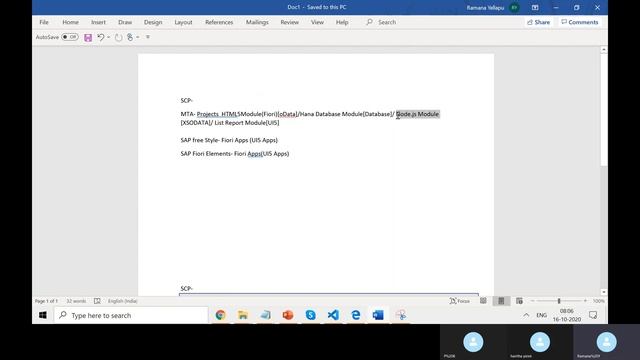Click the taskbar search box
The height and width of the screenshot is (360, 640).
coord(131,315)
